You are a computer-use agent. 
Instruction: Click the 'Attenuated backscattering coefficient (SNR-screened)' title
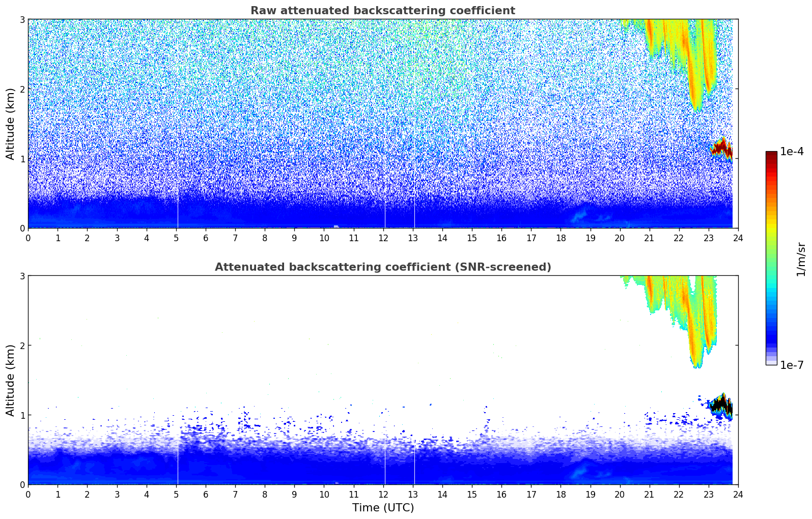pyautogui.click(x=383, y=267)
